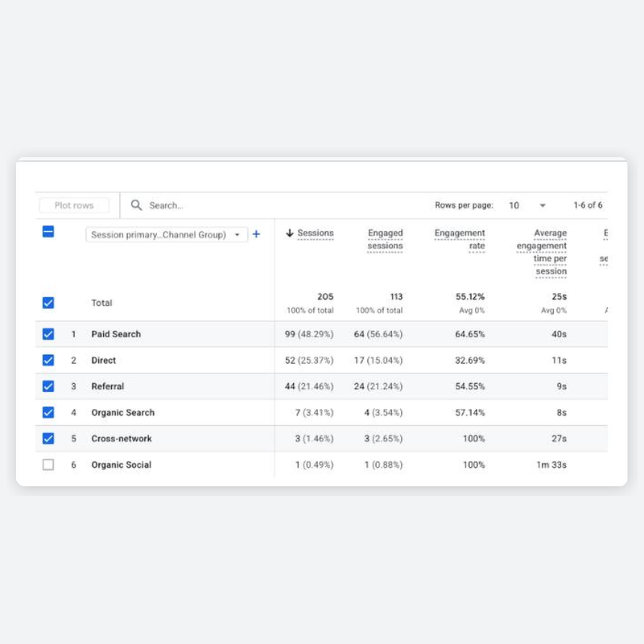Select the Organic Social row label
The height and width of the screenshot is (644, 644).
[122, 464]
